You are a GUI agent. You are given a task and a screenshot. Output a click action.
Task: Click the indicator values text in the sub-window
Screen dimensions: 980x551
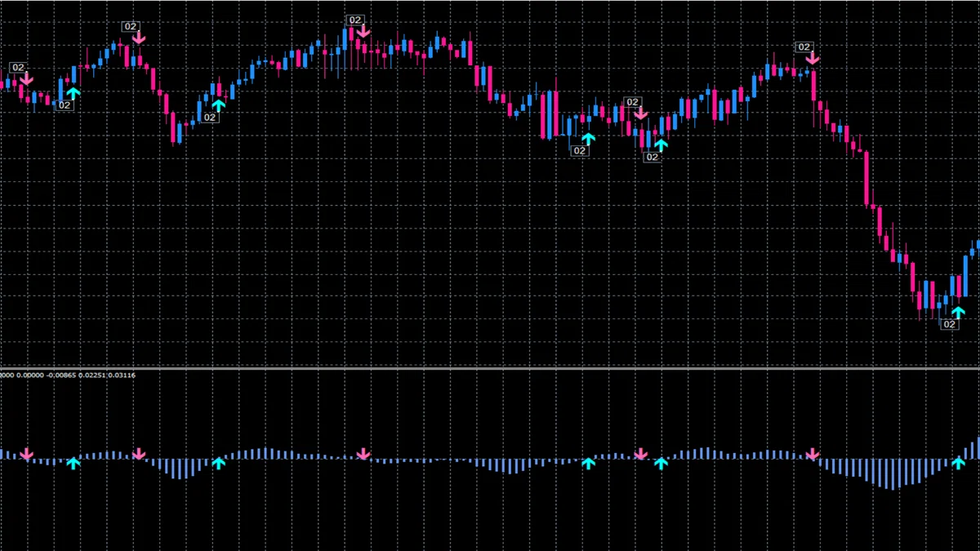68,375
